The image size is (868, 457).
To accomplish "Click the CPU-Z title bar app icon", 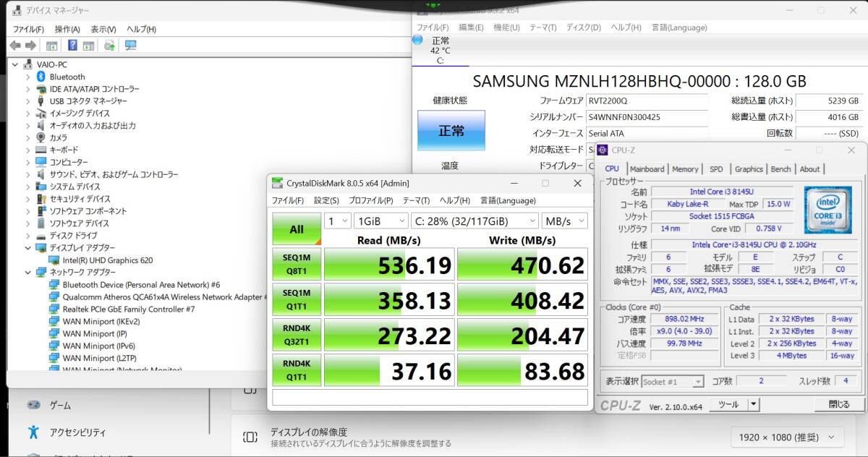I will click(x=603, y=150).
